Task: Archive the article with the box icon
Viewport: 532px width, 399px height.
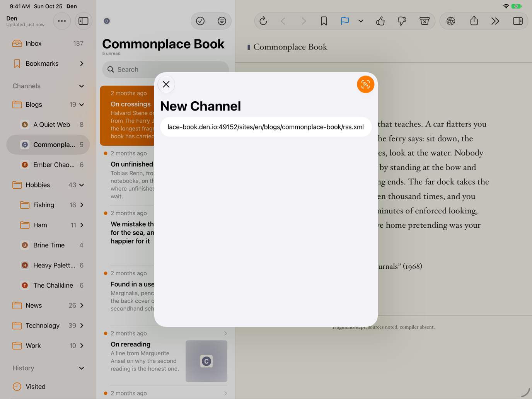Action: (x=425, y=21)
